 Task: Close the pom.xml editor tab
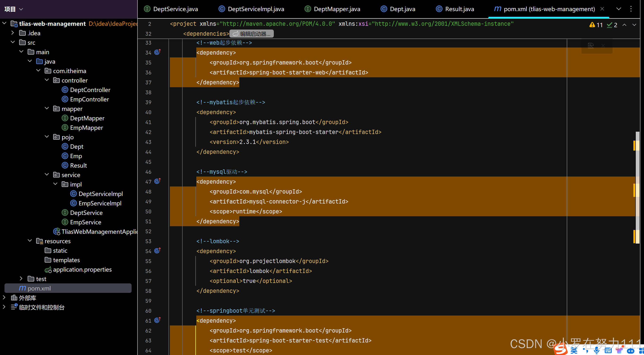point(602,9)
